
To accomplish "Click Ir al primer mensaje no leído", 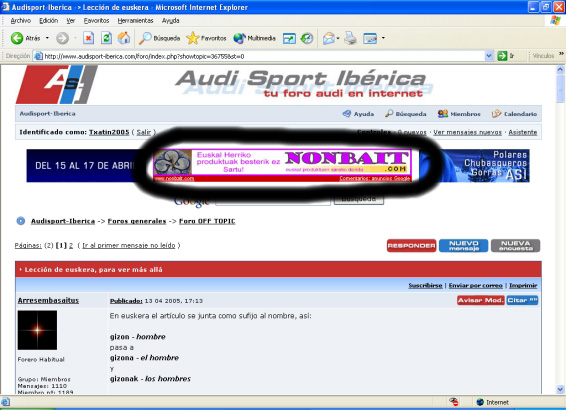I will (x=129, y=245).
